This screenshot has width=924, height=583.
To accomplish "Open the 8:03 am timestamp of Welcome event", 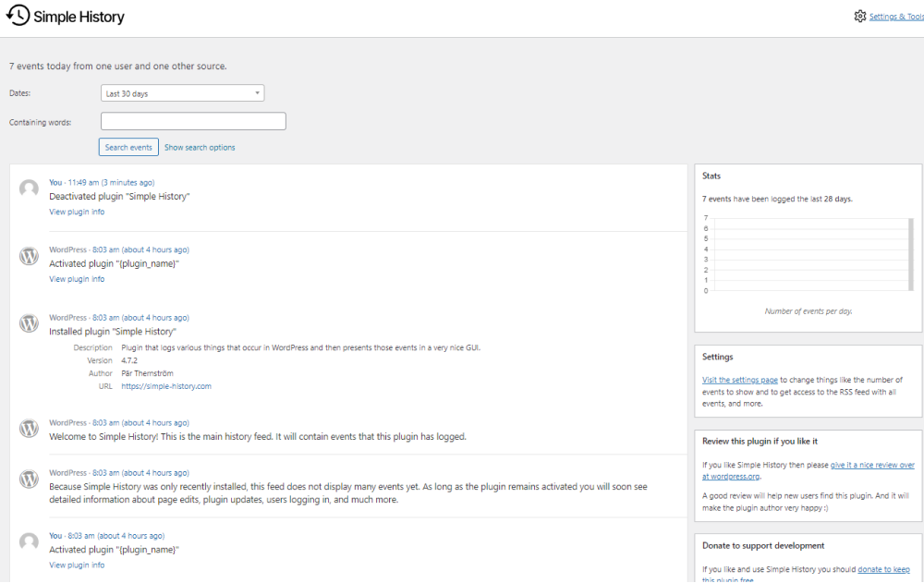I will pos(140,422).
